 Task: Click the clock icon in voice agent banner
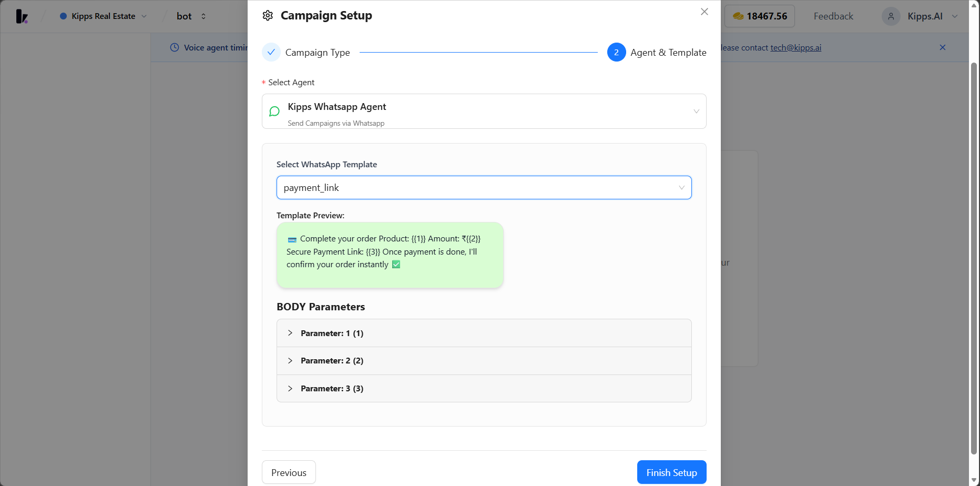tap(175, 47)
